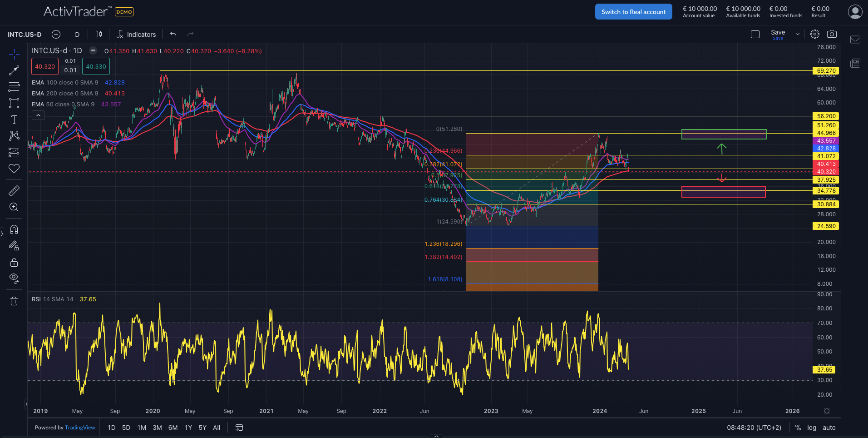
Task: Delete drawings with the trash icon
Action: [14, 301]
